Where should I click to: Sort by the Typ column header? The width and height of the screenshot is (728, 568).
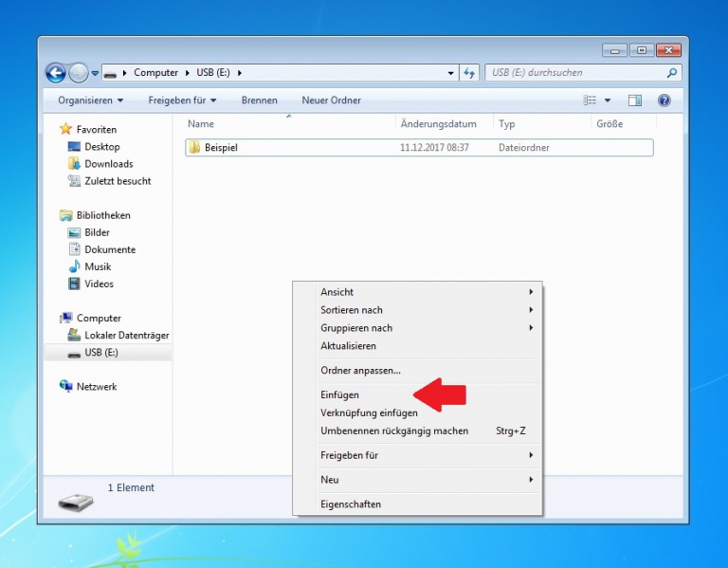[x=506, y=124]
